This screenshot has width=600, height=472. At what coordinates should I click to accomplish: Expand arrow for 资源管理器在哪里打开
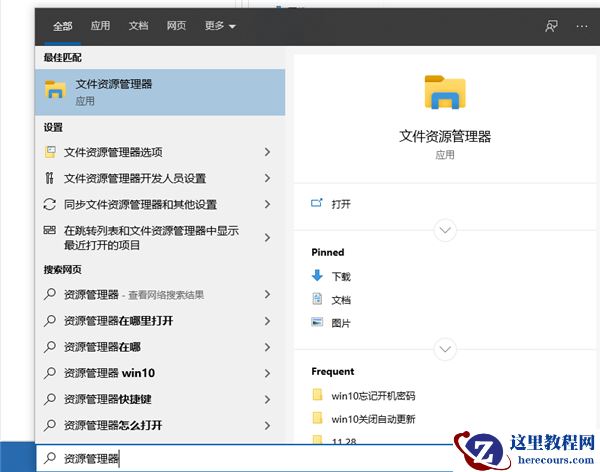tap(267, 321)
